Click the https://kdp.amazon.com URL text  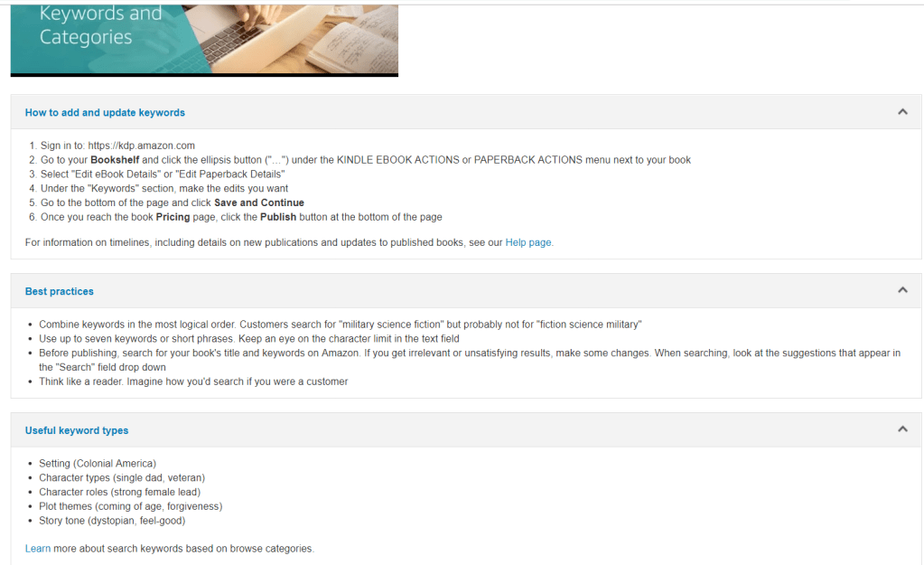[141, 146]
